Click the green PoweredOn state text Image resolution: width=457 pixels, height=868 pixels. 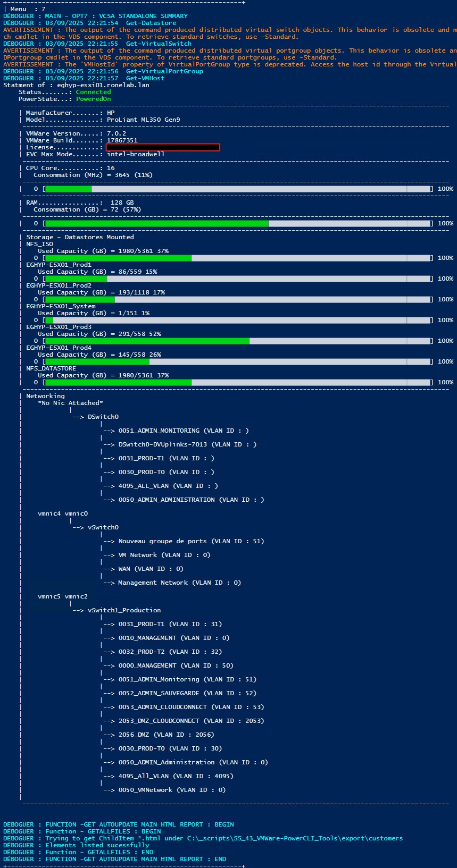tap(93, 99)
